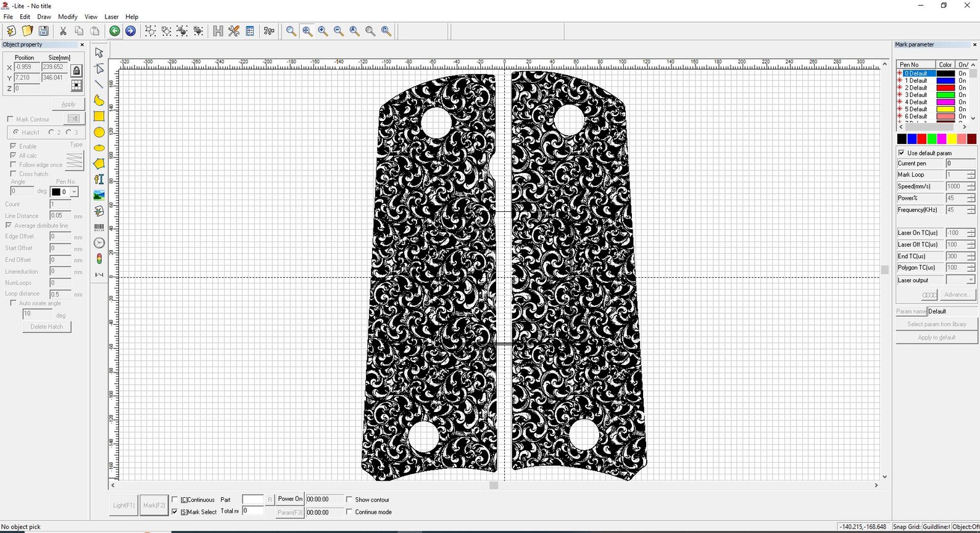Pick the yellow swatch in the pen color bar
980x533 pixels.
tap(952, 139)
